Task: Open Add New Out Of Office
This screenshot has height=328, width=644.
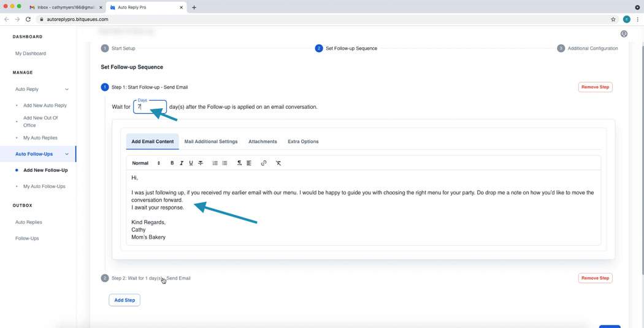Action: pyautogui.click(x=40, y=122)
